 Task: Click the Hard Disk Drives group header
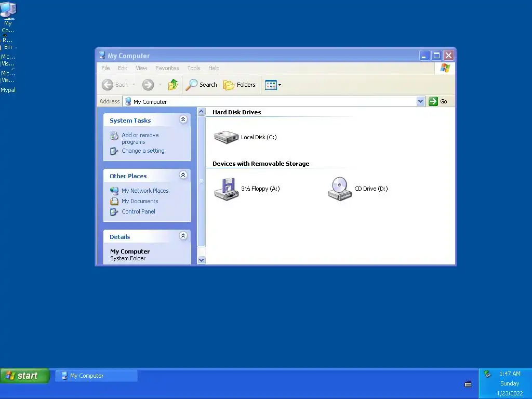(x=236, y=112)
